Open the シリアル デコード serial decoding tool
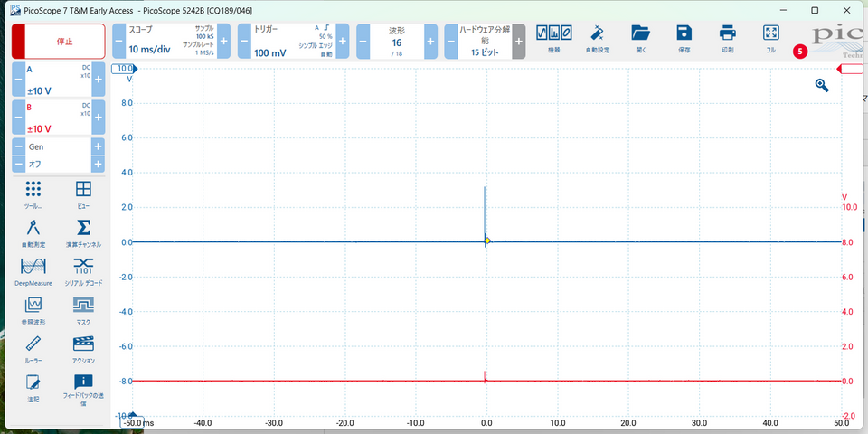The image size is (868, 434). tap(83, 270)
